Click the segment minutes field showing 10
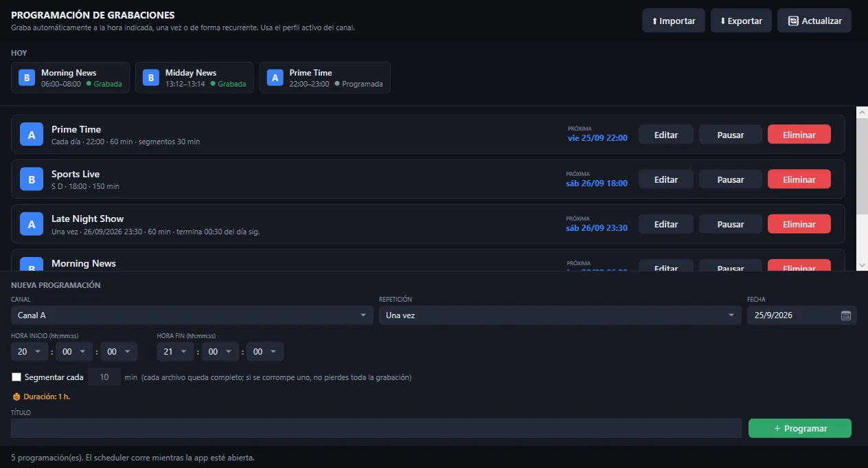Viewport: 868px width, 468px height. (x=104, y=377)
